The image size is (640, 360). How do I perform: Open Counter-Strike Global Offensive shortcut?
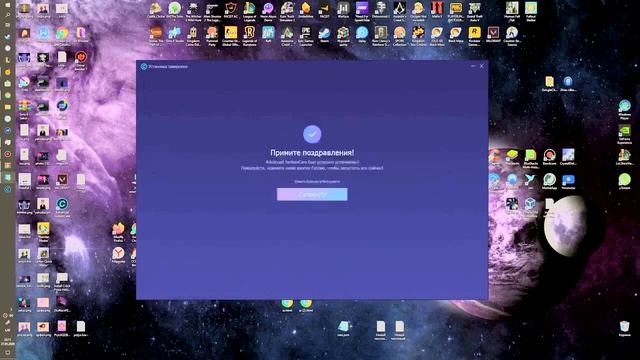[231, 36]
